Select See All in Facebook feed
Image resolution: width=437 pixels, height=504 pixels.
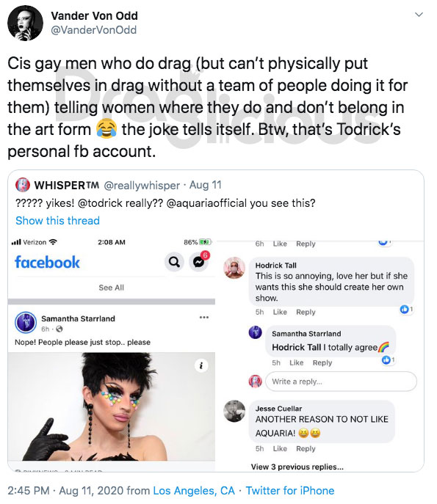(112, 288)
